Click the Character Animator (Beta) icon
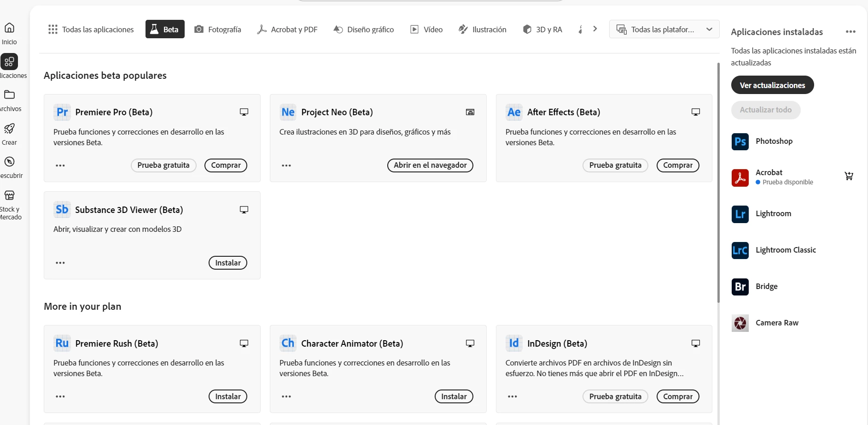 click(x=288, y=343)
